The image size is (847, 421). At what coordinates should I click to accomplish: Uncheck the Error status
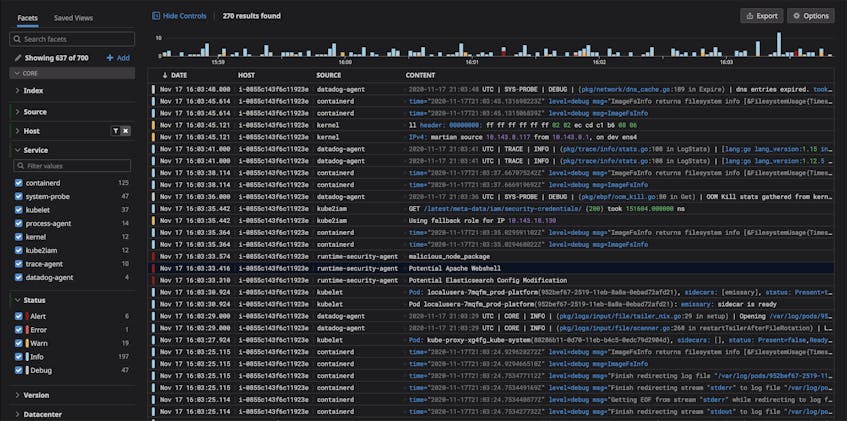tap(19, 330)
